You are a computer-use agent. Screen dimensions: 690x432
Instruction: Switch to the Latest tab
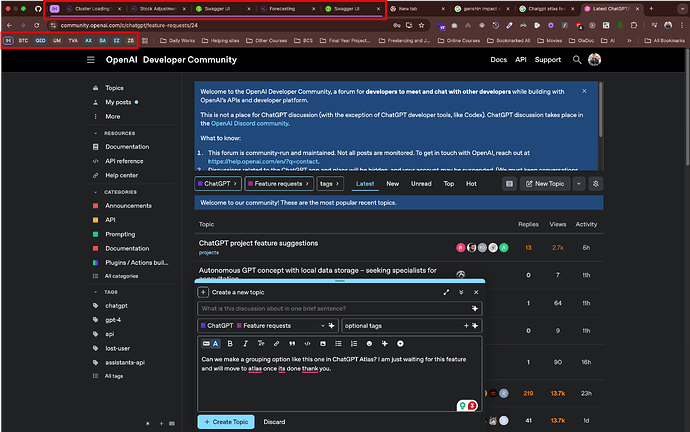pos(365,184)
